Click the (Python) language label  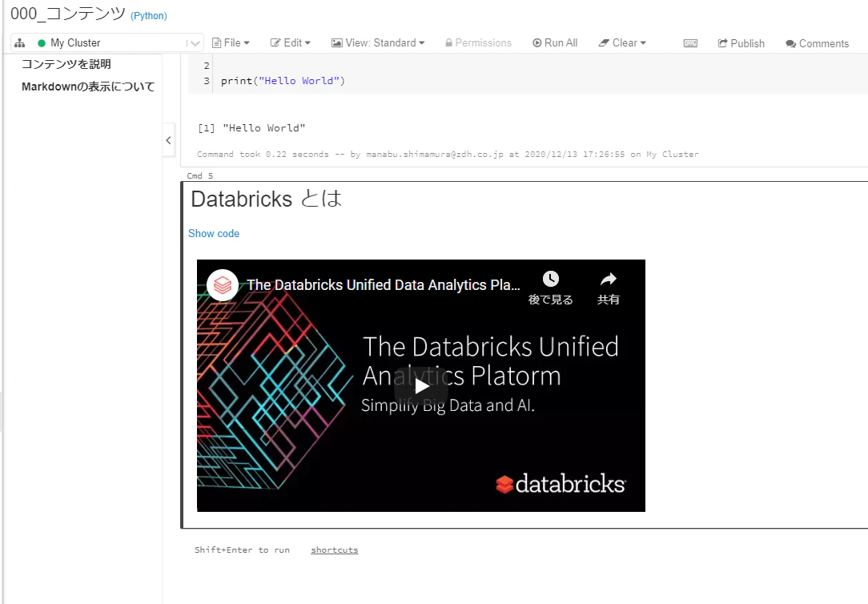pos(149,15)
